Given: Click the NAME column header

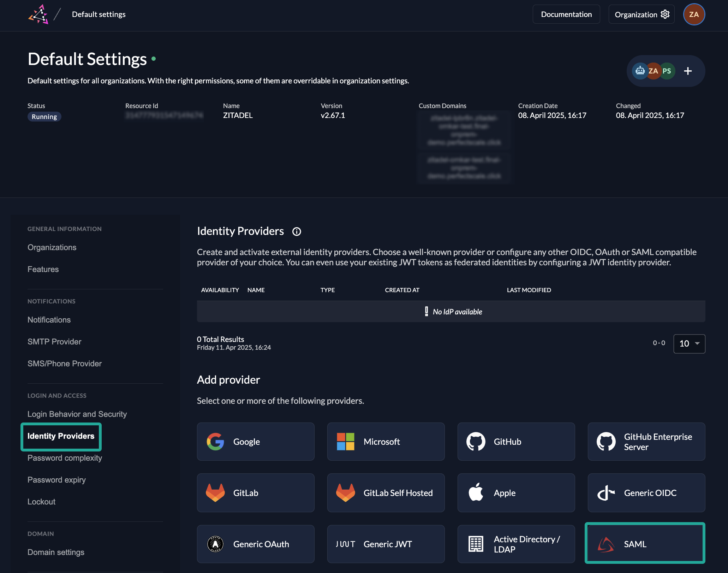Looking at the screenshot, I should [256, 290].
